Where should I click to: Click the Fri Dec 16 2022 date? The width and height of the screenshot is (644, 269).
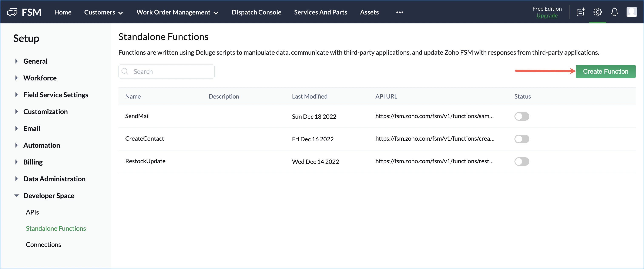coord(313,139)
